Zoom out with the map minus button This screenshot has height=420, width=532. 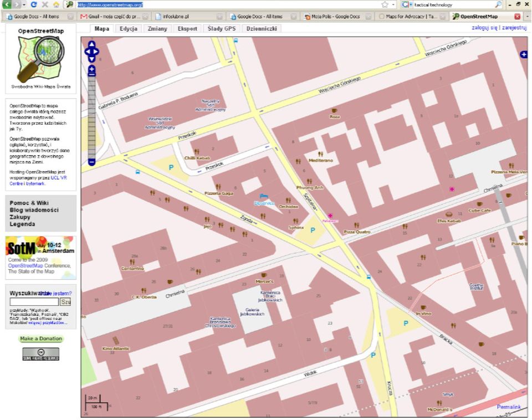coord(91,162)
